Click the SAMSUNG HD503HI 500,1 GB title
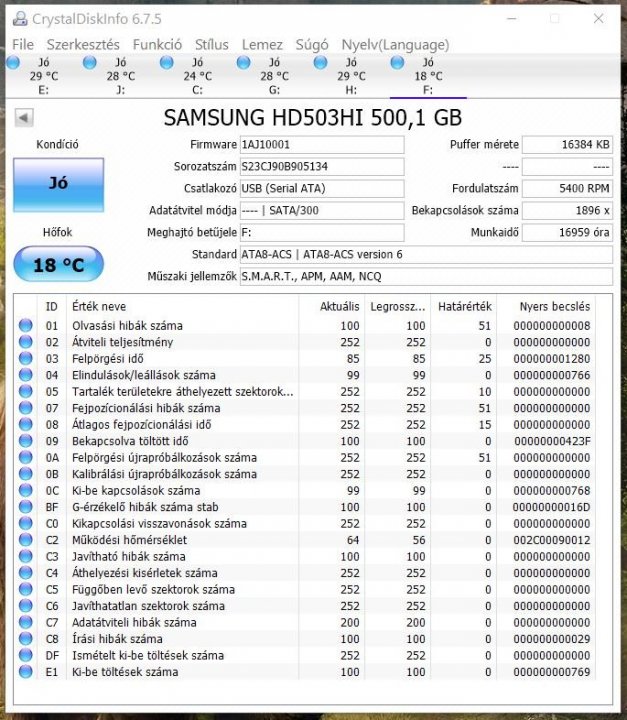The image size is (627, 720). [x=313, y=118]
